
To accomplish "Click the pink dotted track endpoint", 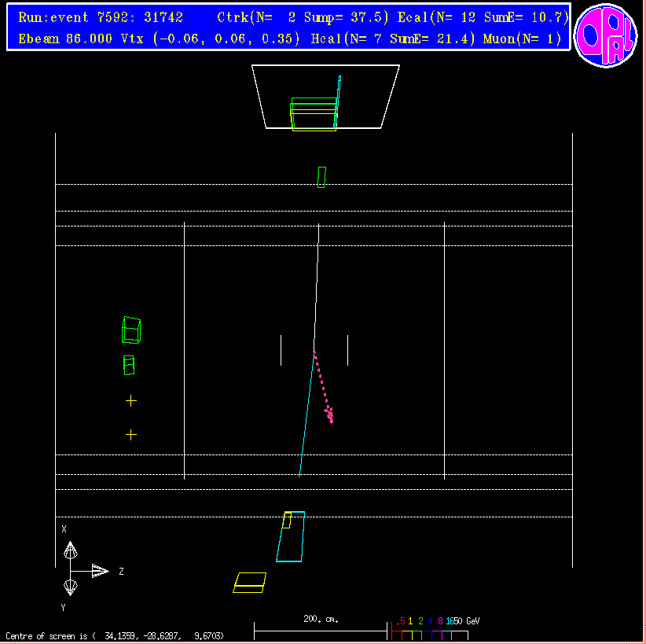I will (330, 416).
